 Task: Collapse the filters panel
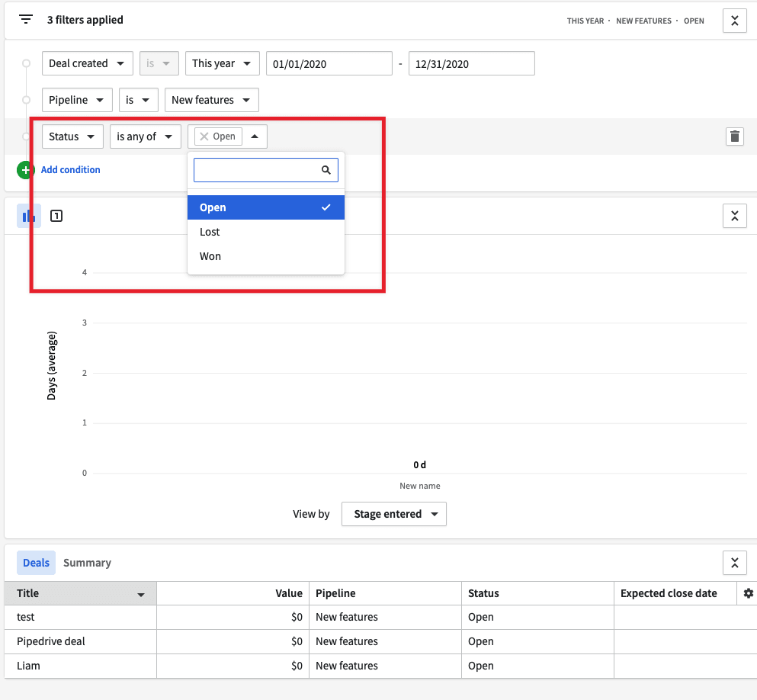(734, 21)
